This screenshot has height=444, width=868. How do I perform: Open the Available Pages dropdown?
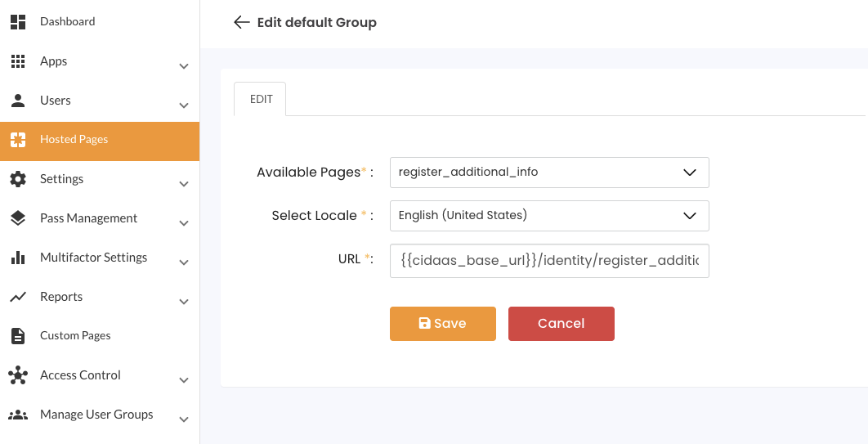click(548, 173)
